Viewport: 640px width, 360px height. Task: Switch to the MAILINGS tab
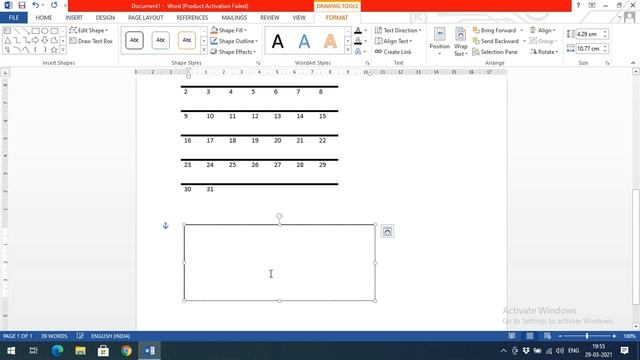(234, 18)
